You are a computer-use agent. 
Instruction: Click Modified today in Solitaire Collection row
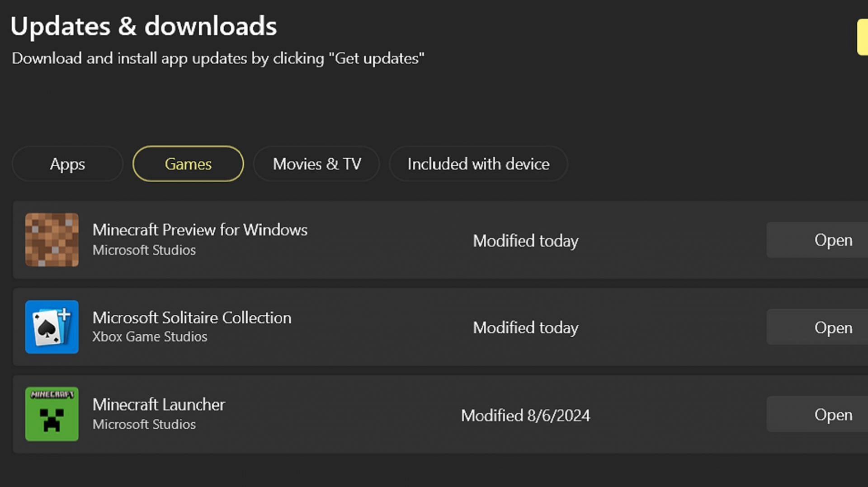pyautogui.click(x=525, y=327)
